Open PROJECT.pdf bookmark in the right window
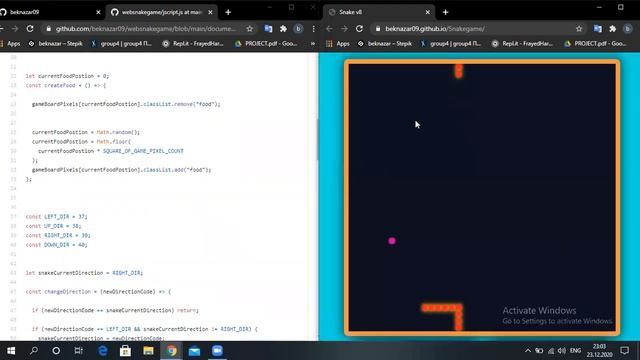This screenshot has width=640, height=360. pyautogui.click(x=595, y=43)
